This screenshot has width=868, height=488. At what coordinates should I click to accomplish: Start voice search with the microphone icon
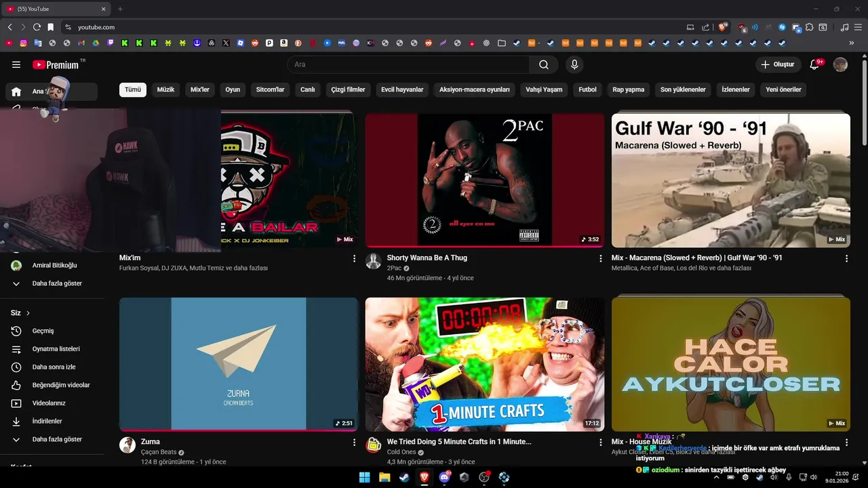point(574,64)
